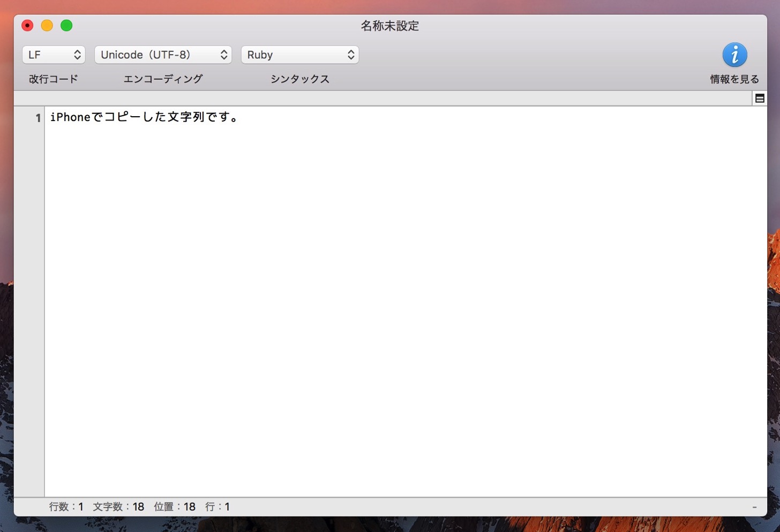Click the シンタックス toolbar label
Image resolution: width=780 pixels, height=532 pixels.
pyautogui.click(x=299, y=79)
